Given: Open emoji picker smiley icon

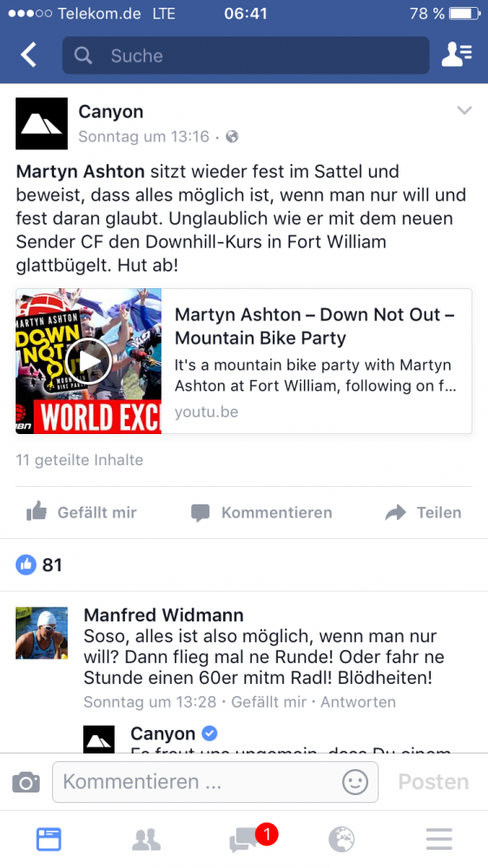Looking at the screenshot, I should (x=355, y=782).
